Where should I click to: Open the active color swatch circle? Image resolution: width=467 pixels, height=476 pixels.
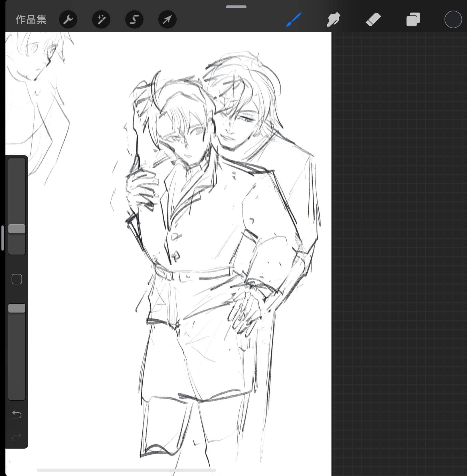[x=453, y=20]
